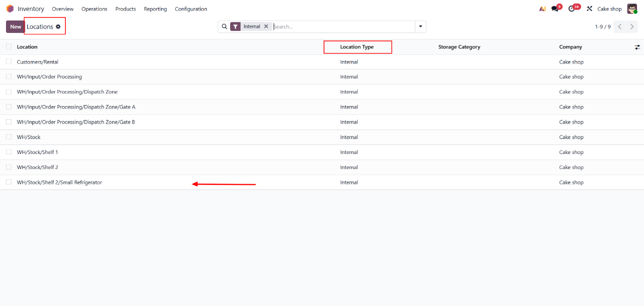644x306 pixels.
Task: Open the Reporting menu dropdown
Action: (x=155, y=9)
